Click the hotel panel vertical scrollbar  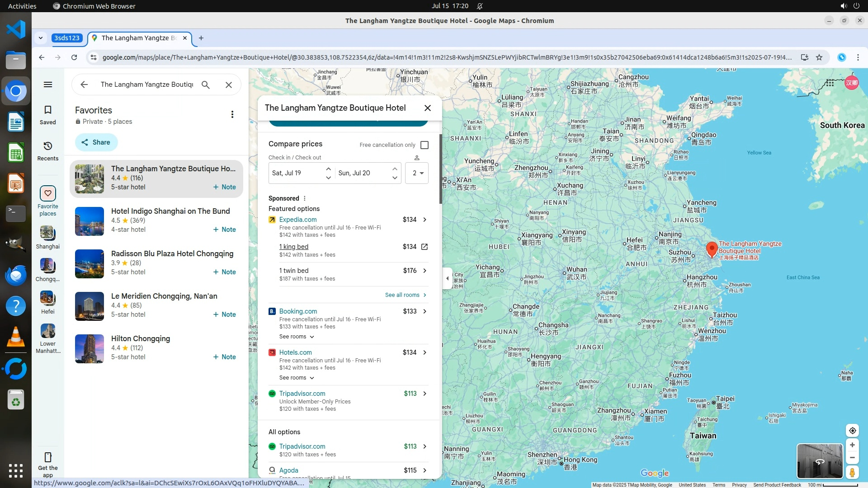point(441,169)
